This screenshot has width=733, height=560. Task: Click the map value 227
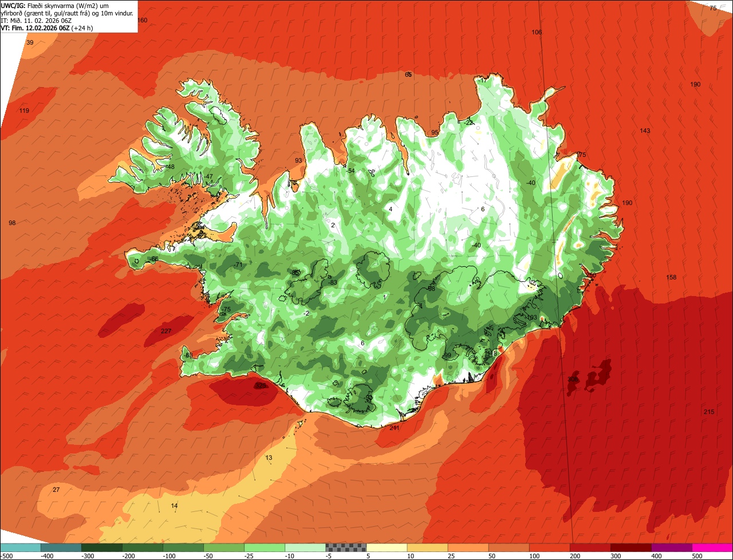[x=166, y=331]
